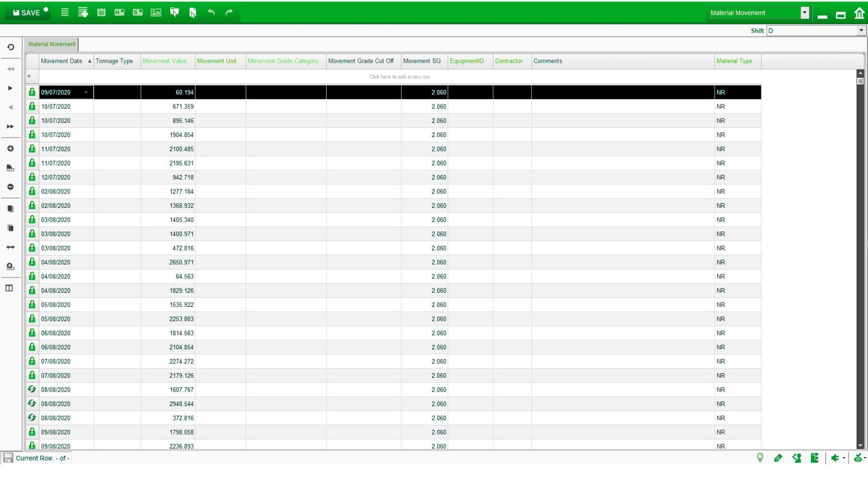Click the Movement SG column header
The height and width of the screenshot is (488, 868).
(x=424, y=61)
